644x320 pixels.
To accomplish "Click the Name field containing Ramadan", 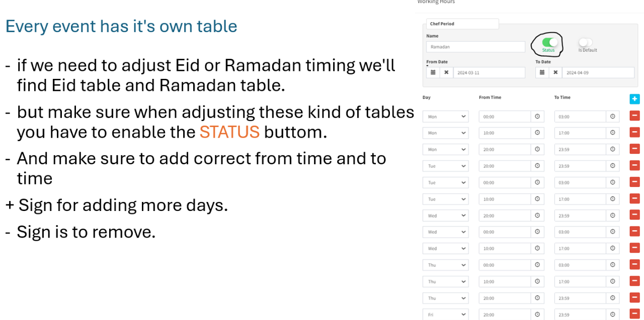I will [x=475, y=47].
